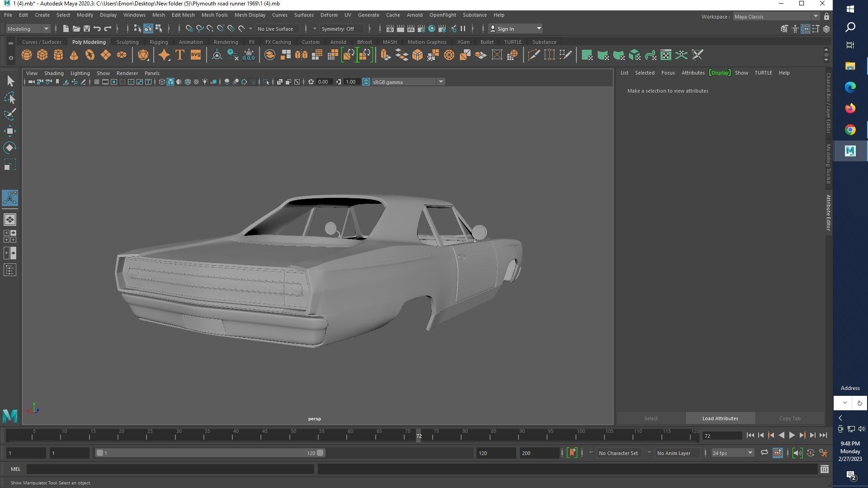The width and height of the screenshot is (868, 488).
Task: Click the IPR render icon
Action: pyautogui.click(x=411, y=28)
